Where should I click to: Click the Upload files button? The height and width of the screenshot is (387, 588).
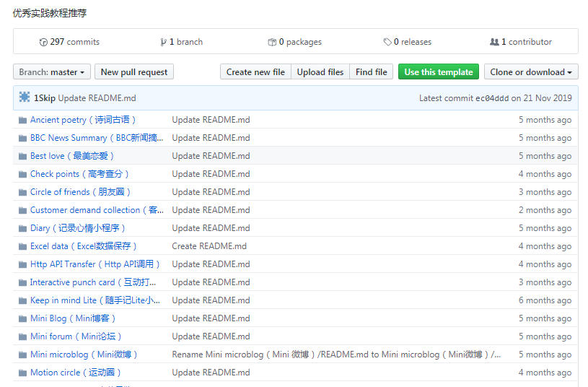(x=320, y=71)
